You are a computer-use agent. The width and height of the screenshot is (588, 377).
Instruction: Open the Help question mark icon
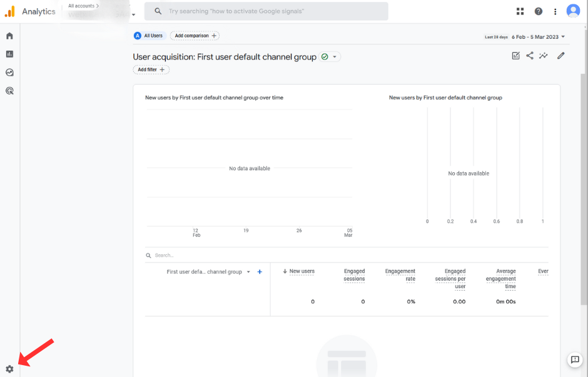[x=539, y=11]
